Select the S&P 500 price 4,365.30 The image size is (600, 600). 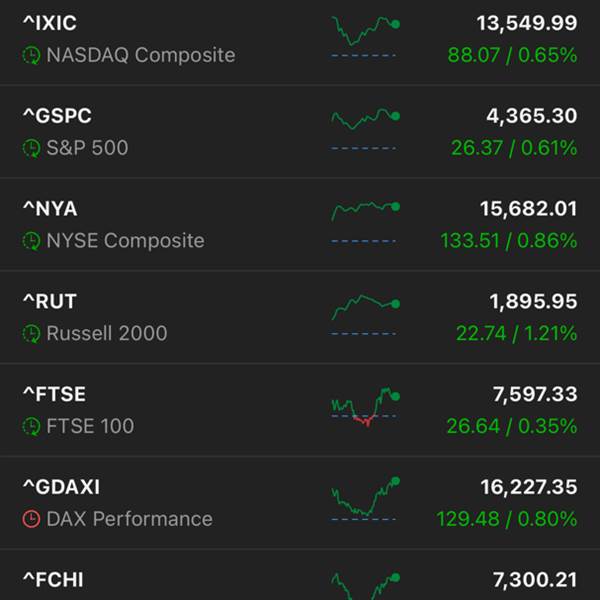(x=532, y=116)
